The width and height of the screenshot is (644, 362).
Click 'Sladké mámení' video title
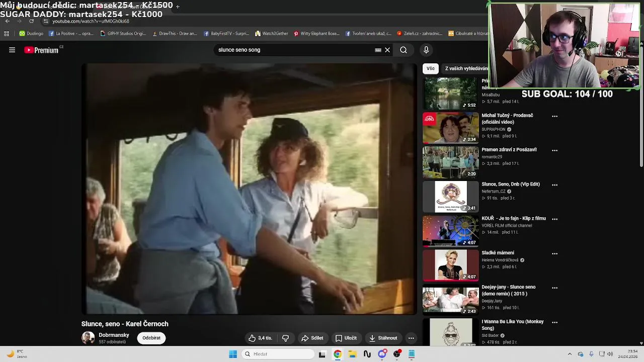point(498,253)
